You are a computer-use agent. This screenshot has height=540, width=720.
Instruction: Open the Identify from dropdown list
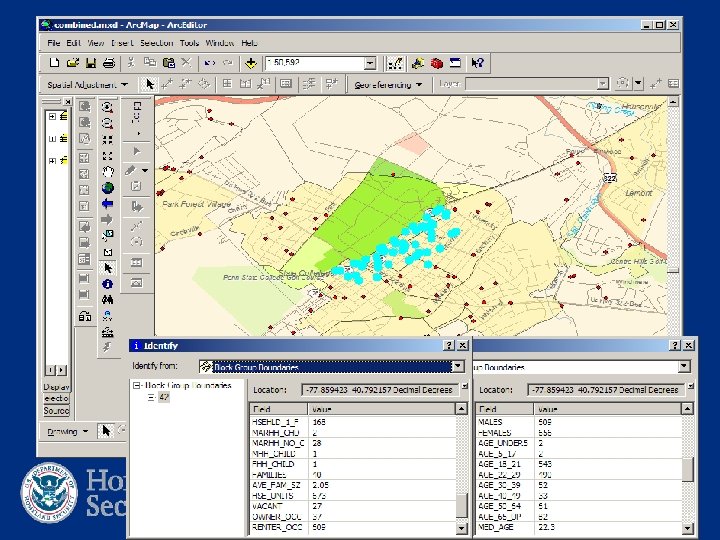tap(457, 366)
